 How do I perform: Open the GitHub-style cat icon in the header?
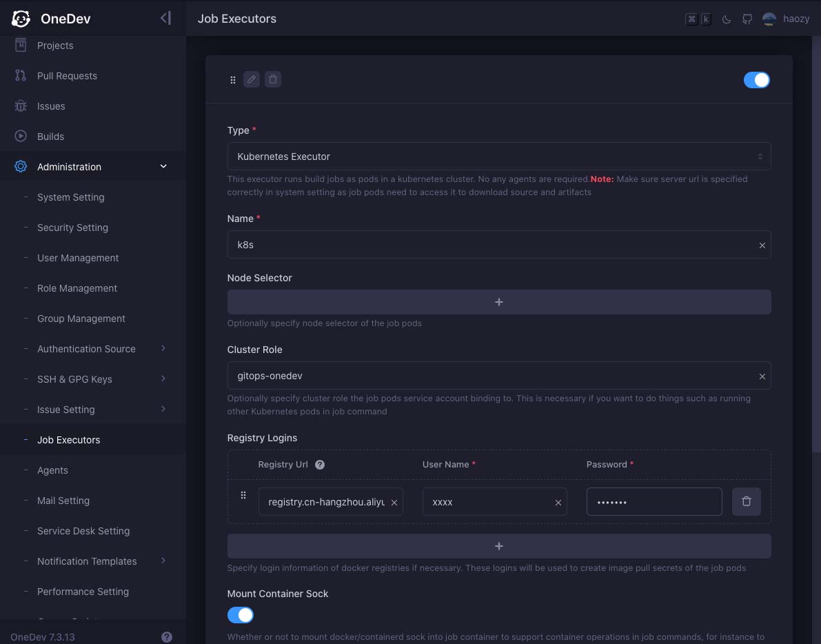tap(747, 19)
